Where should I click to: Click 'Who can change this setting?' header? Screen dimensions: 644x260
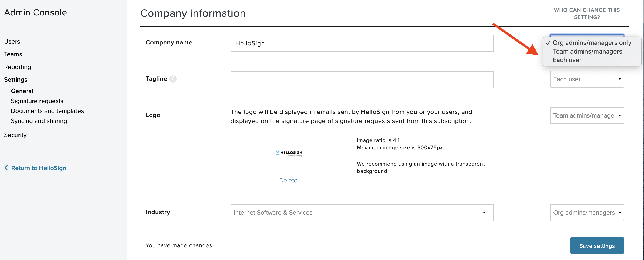(x=587, y=14)
